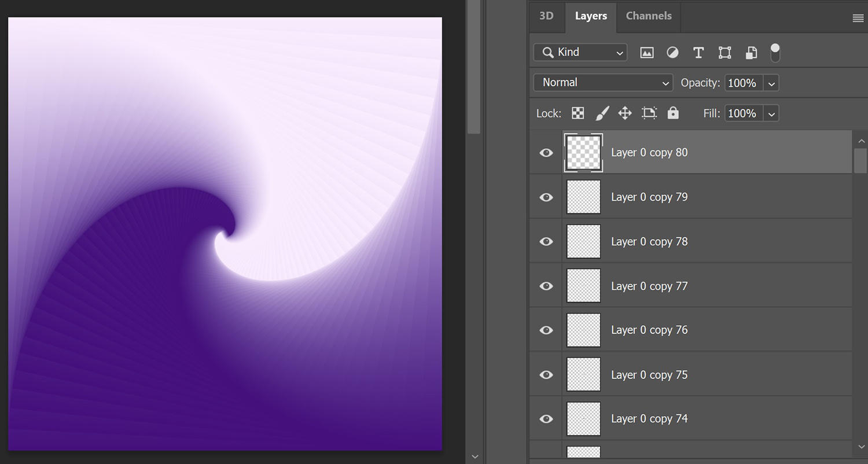
Task: Filter for smart object layers
Action: click(x=751, y=53)
